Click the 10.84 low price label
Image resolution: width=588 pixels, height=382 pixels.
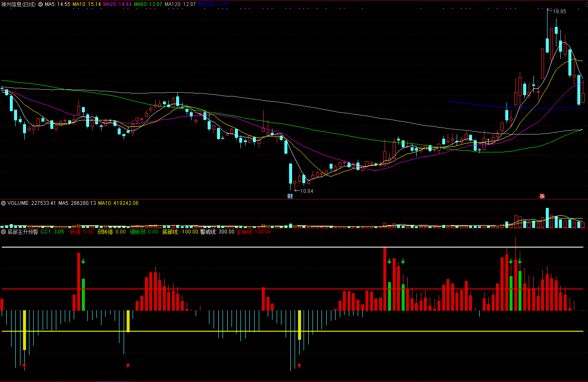[x=307, y=191]
